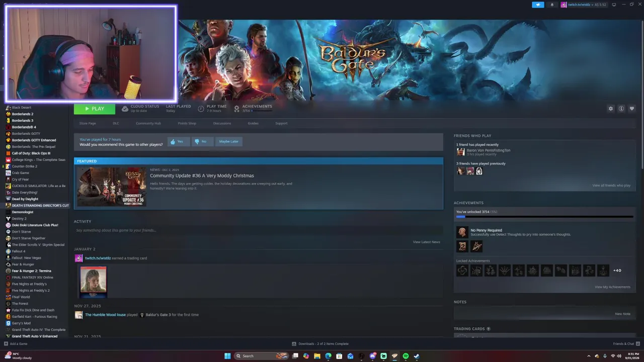Screen dimensions: 644x362
Task: Click the No Penny Required achievement icon
Action: tap(462, 232)
